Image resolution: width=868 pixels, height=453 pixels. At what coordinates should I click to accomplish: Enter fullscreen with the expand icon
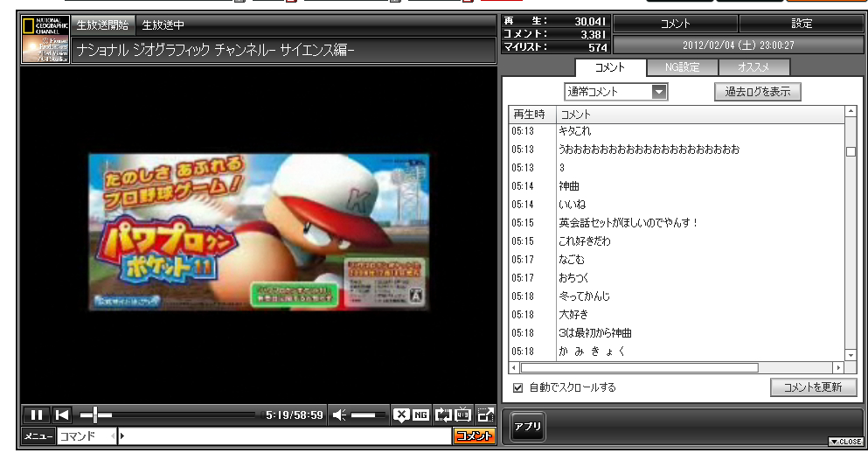coord(486,415)
